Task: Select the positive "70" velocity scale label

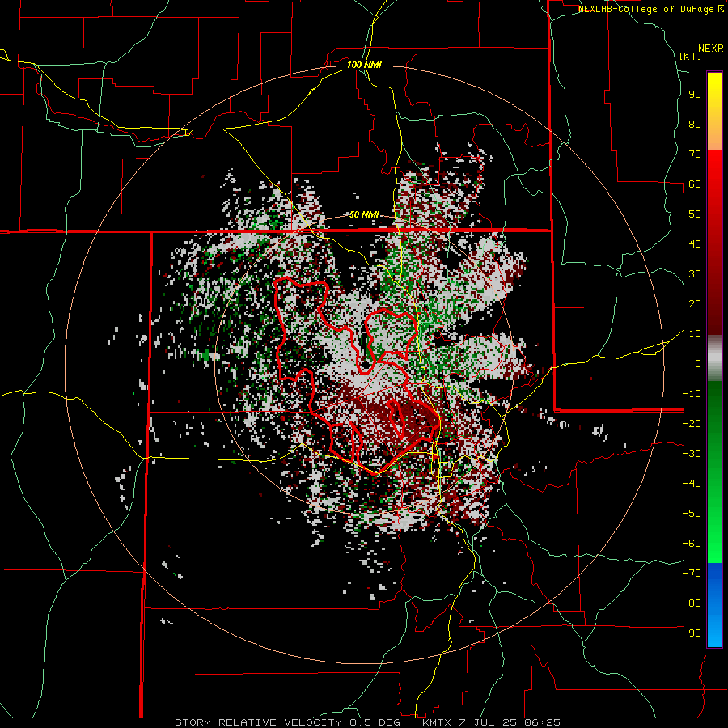Action: tap(695, 154)
